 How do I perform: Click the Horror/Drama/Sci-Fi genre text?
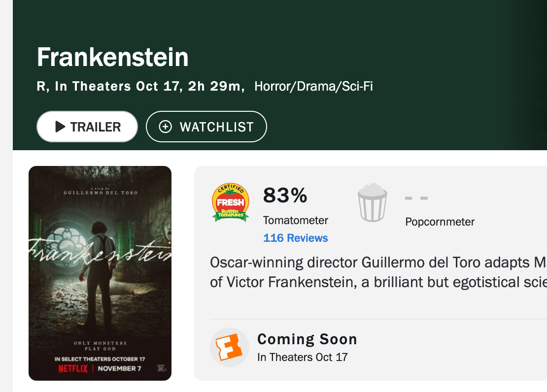[313, 87]
